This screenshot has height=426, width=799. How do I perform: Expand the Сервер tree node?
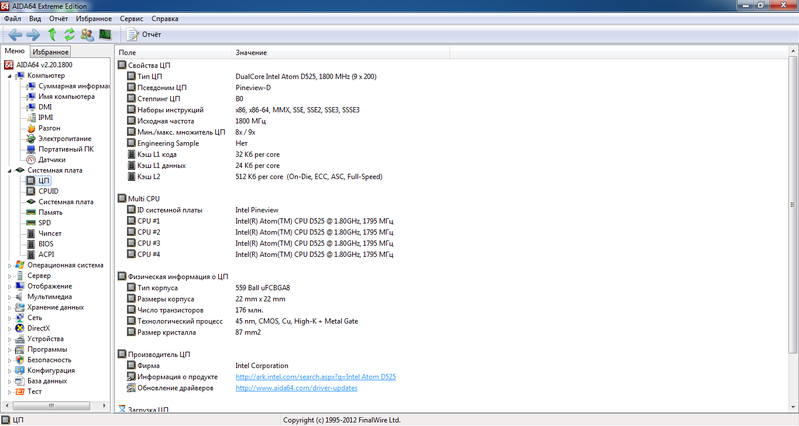[10, 276]
